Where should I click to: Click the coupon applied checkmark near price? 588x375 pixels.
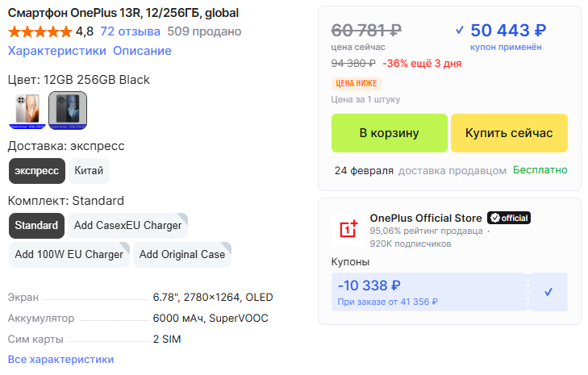coord(460,30)
